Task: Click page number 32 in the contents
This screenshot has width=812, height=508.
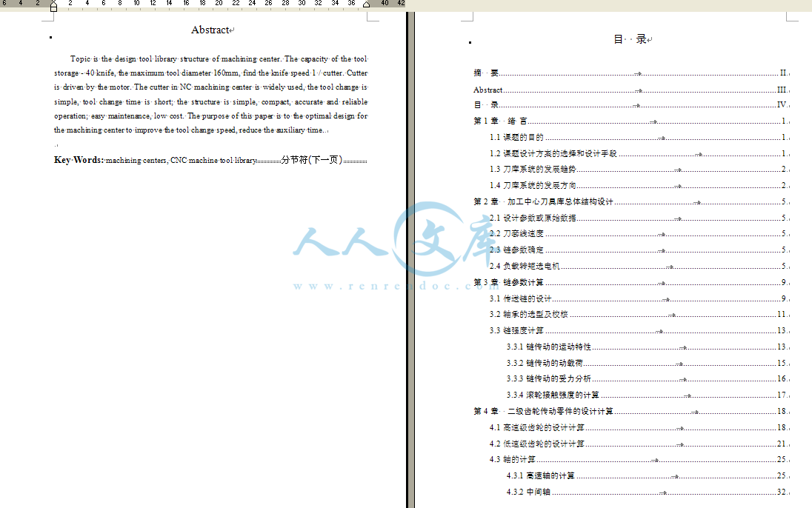Action: (782, 492)
